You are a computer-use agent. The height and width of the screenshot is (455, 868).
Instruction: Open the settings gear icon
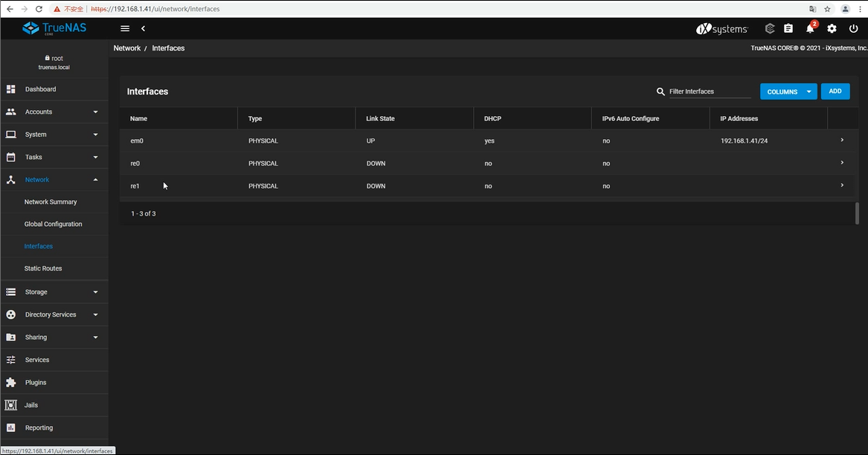[x=832, y=28]
